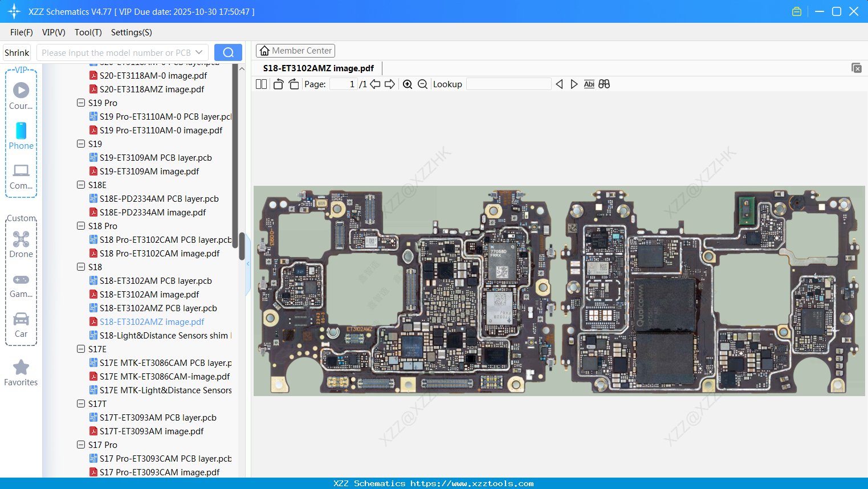Collapse the S17E group
Image resolution: width=868 pixels, height=489 pixels.
tap(81, 349)
